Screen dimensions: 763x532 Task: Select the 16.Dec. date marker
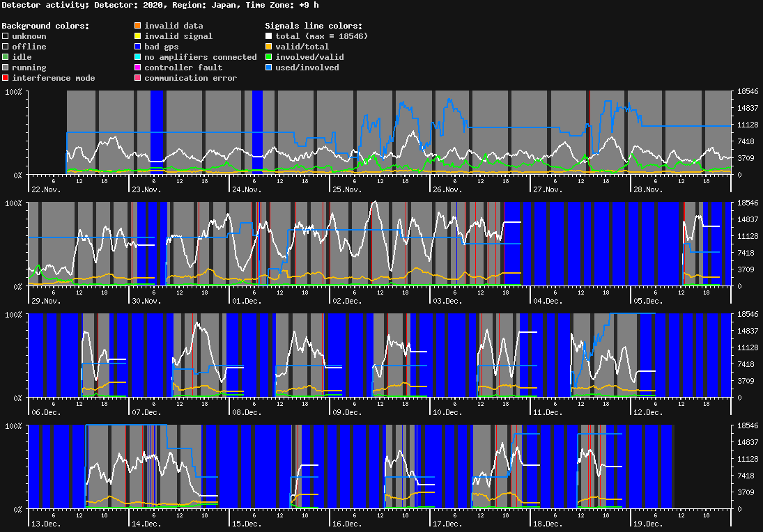346,524
